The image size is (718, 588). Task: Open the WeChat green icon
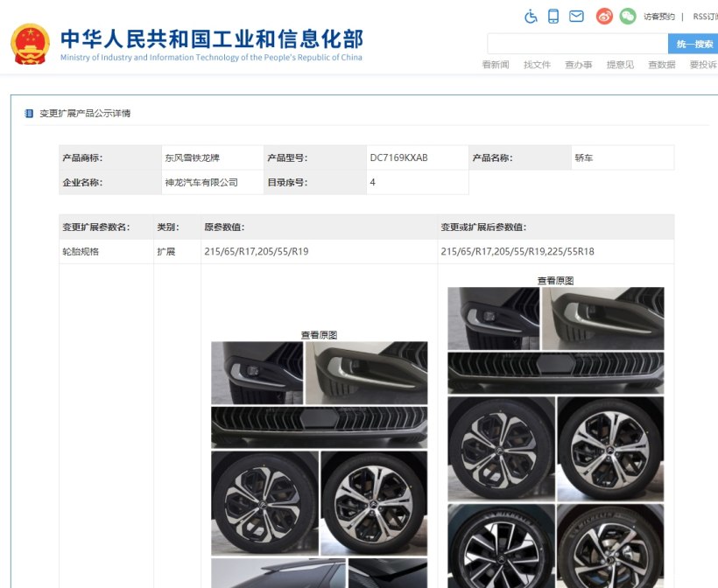[627, 17]
